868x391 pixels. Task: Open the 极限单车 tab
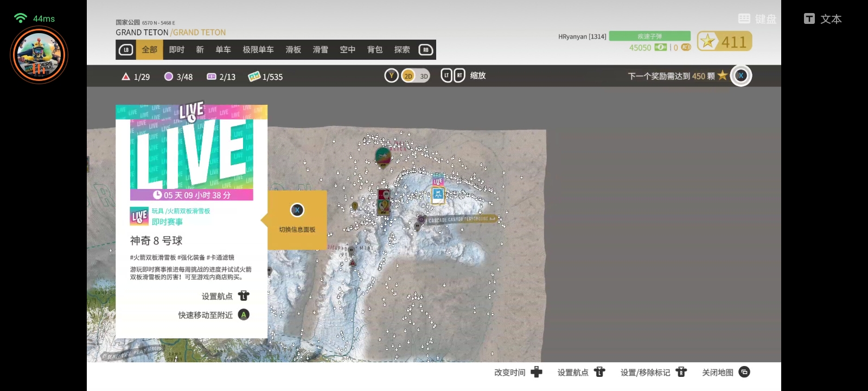click(258, 50)
